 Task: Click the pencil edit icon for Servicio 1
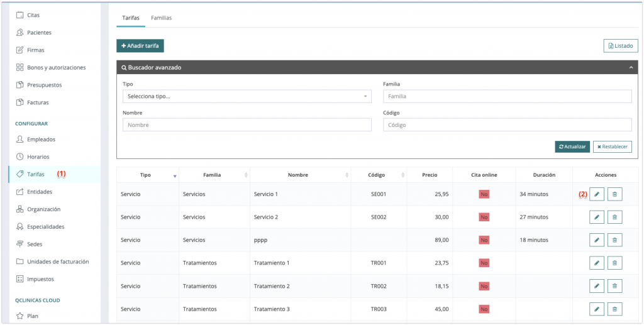pos(597,194)
